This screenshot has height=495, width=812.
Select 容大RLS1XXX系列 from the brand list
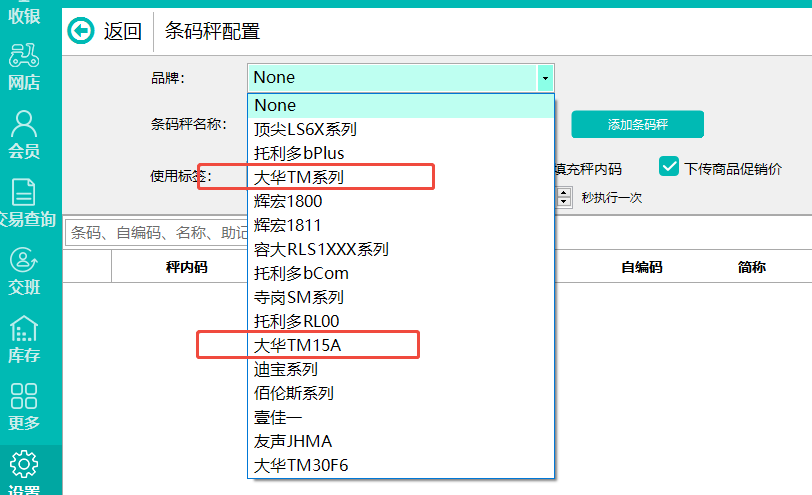click(401, 250)
